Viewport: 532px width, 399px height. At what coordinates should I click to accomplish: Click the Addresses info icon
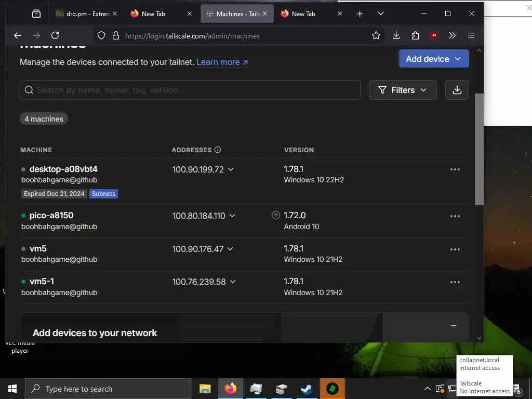tap(218, 150)
